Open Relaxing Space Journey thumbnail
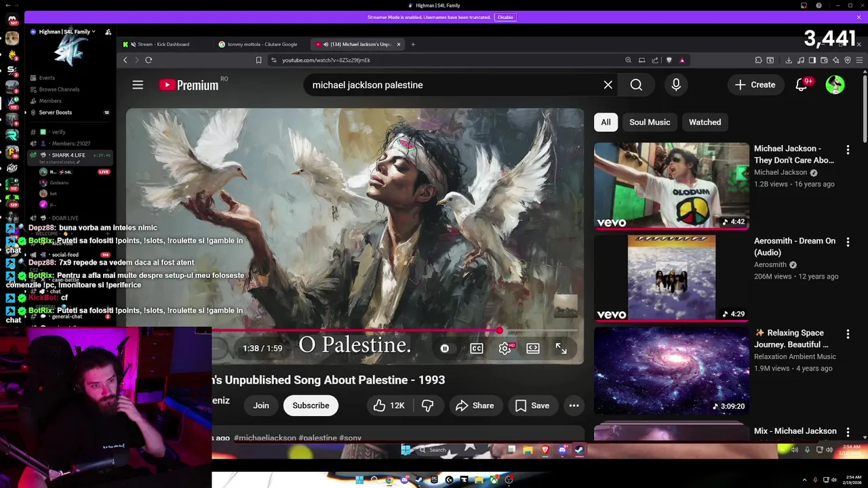The image size is (868, 488). coord(671,370)
